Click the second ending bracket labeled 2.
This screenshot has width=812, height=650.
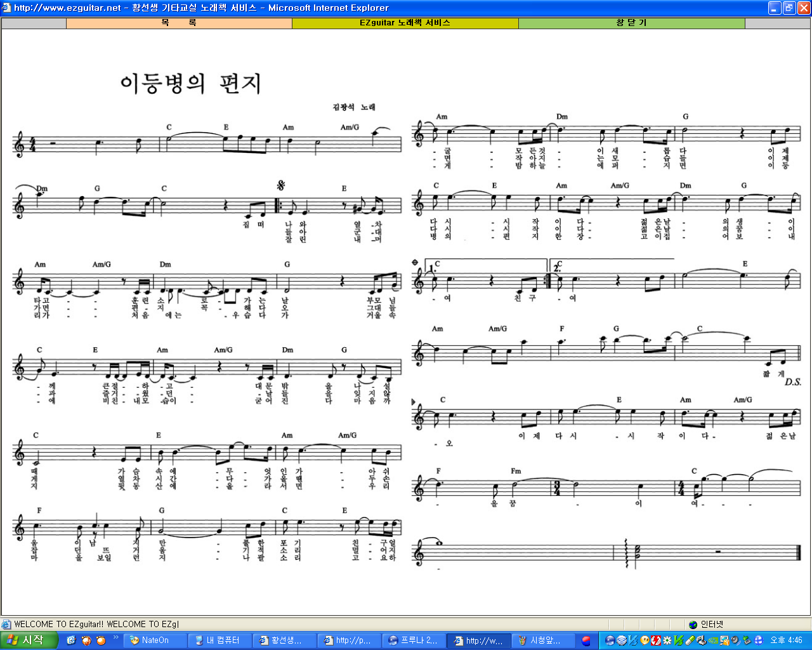click(x=612, y=265)
